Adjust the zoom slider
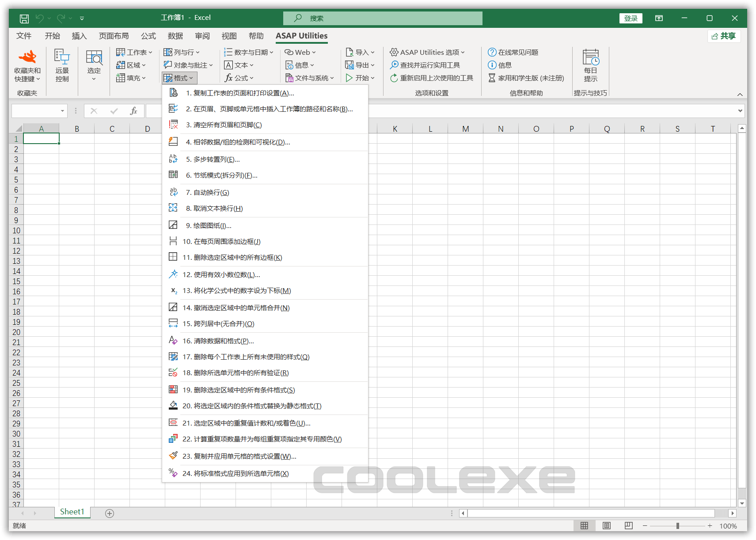Image resolution: width=756 pixels, height=540 pixels. (x=678, y=526)
